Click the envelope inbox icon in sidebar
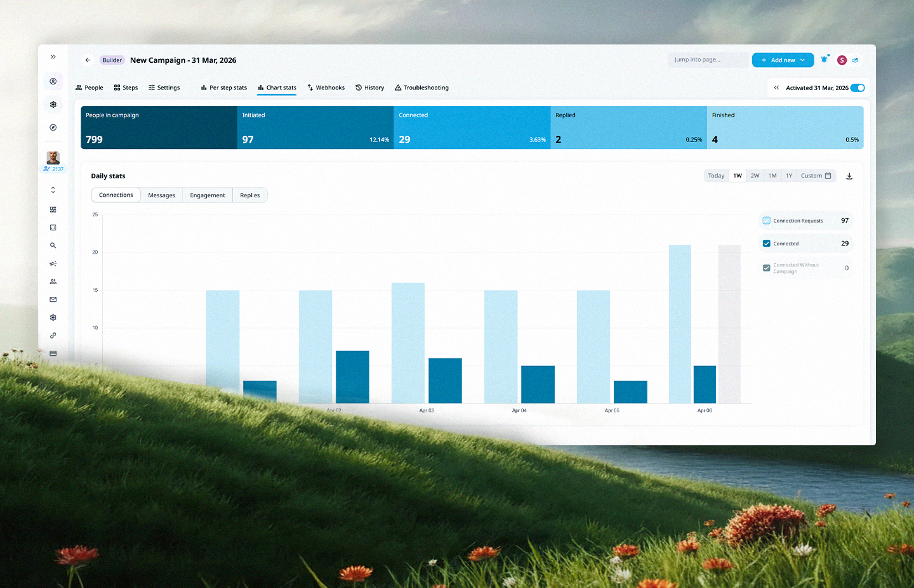 (x=53, y=299)
